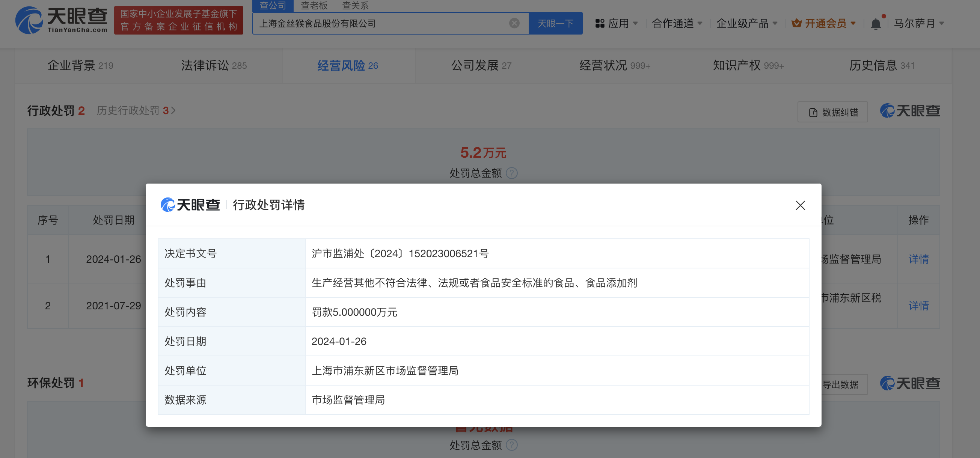This screenshot has height=458, width=980.
Task: Switch to the 查老板 search tab
Action: pos(314,6)
